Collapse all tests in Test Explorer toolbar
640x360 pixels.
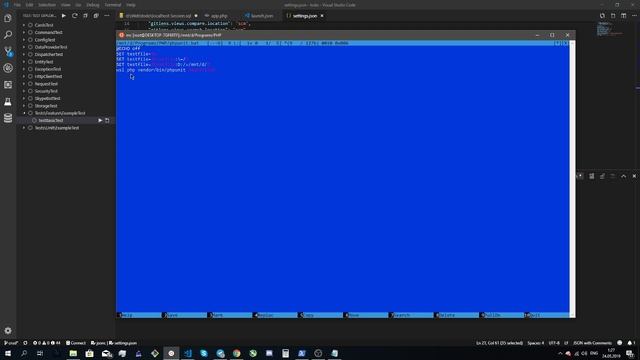point(96,16)
